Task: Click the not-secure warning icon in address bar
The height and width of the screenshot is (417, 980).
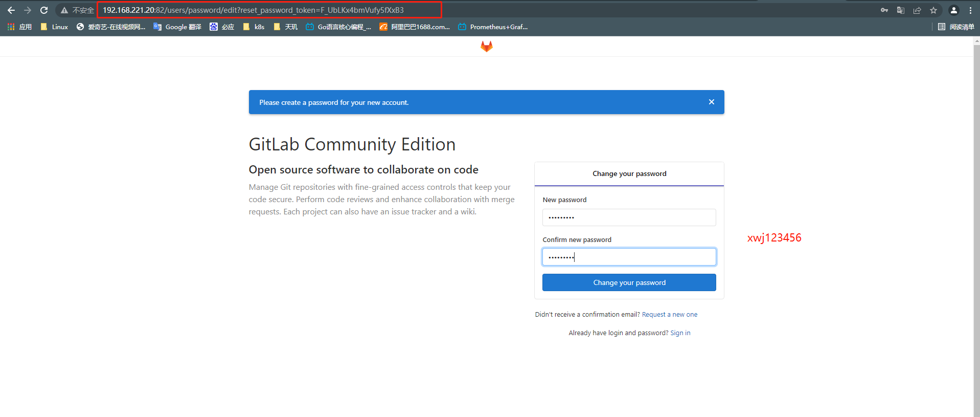Action: tap(64, 10)
